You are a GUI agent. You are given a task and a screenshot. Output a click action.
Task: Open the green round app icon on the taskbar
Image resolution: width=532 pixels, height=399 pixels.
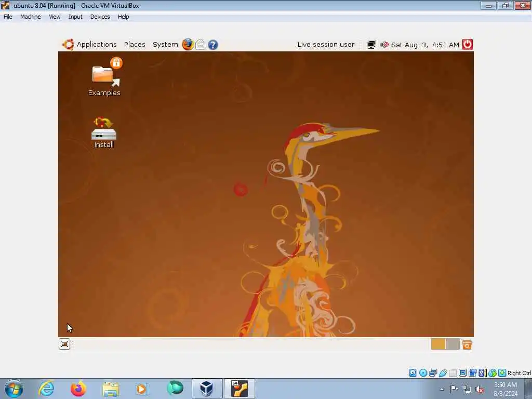pos(175,388)
